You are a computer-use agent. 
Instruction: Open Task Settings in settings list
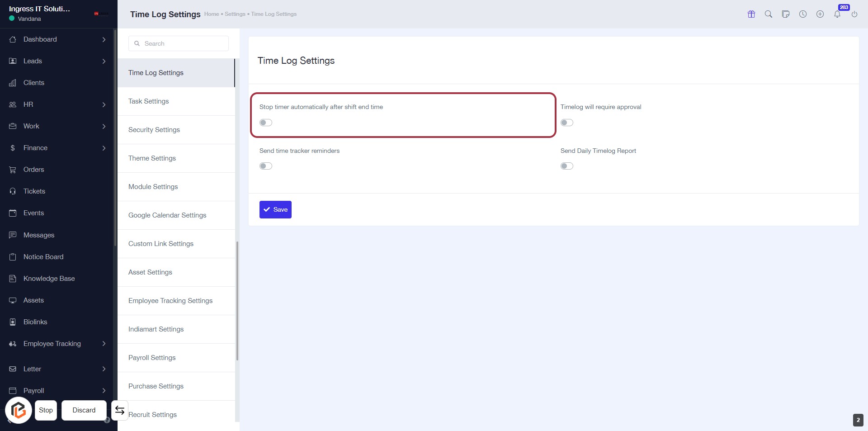[149, 101]
